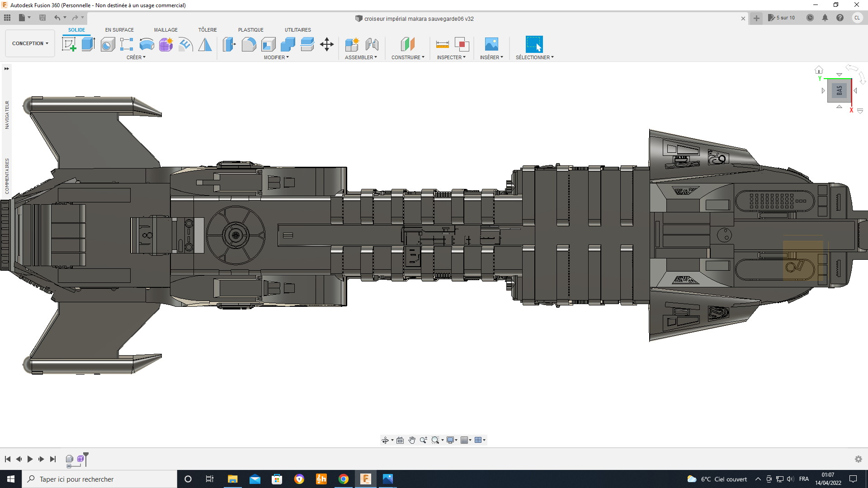This screenshot has height=488, width=868.
Task: Click the BAS face of ViewCube
Action: tap(839, 90)
